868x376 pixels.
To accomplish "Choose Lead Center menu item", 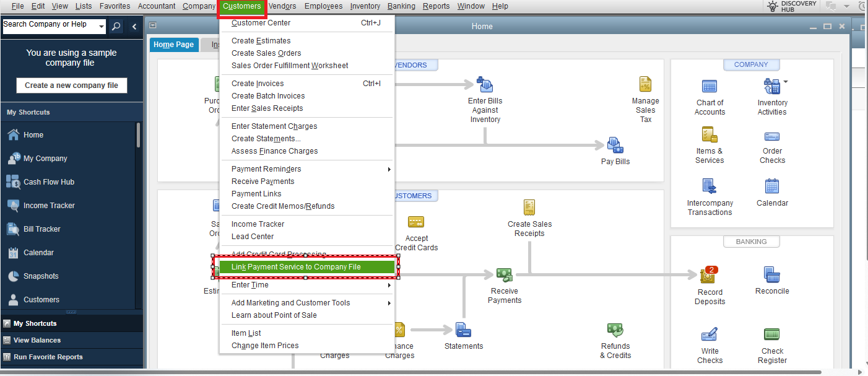I will coord(307,237).
